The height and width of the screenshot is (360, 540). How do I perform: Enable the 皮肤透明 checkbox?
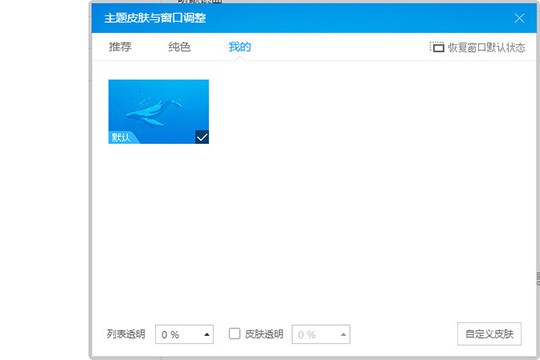235,333
